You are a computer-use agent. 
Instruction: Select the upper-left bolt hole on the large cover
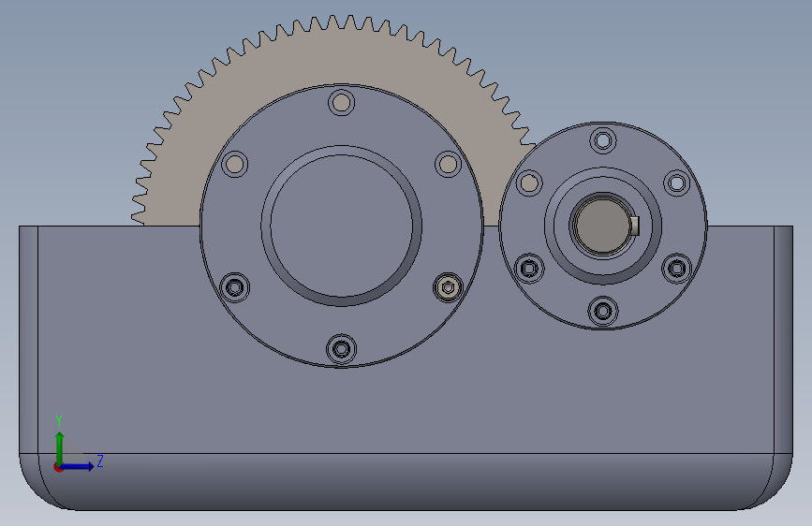click(x=234, y=164)
